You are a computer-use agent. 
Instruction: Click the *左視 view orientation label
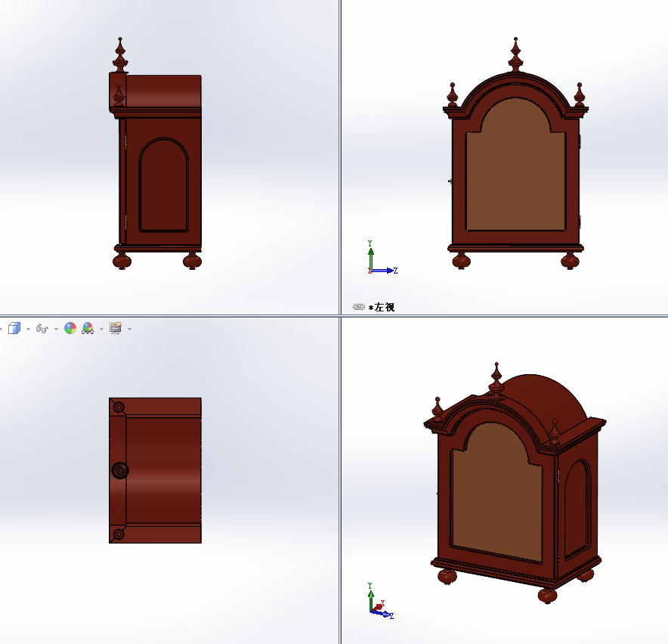(x=382, y=308)
